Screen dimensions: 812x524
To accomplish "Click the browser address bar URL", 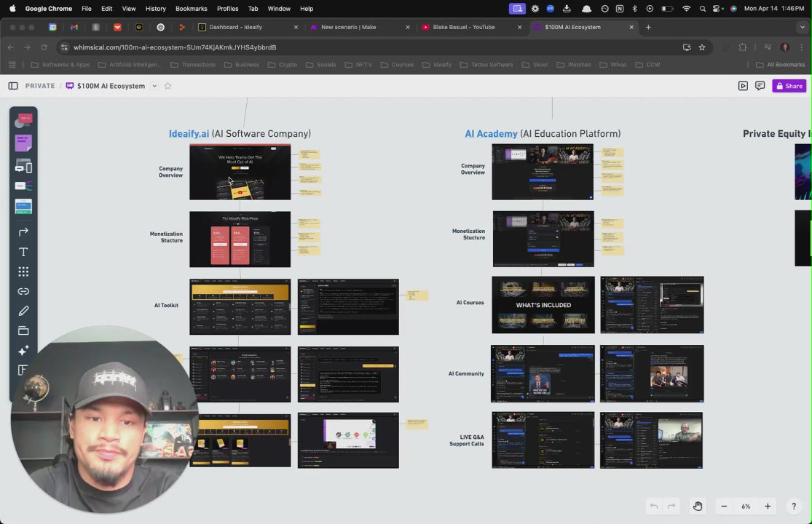I will point(175,47).
